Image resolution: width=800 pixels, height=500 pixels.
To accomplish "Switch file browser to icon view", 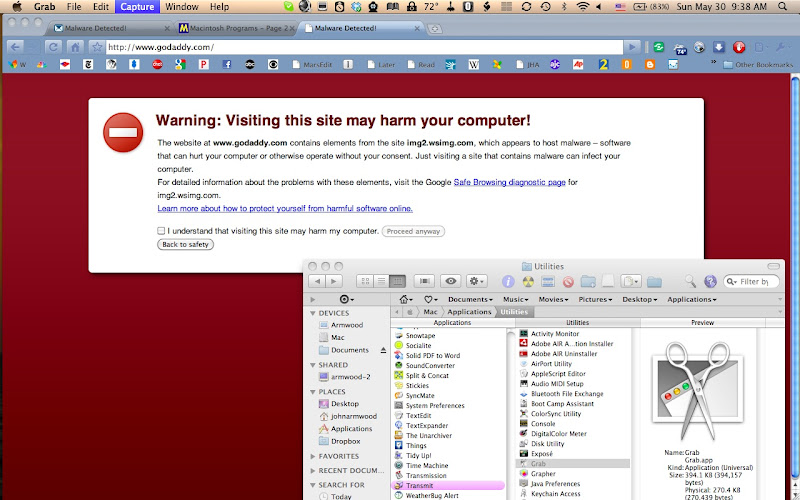I will [365, 281].
